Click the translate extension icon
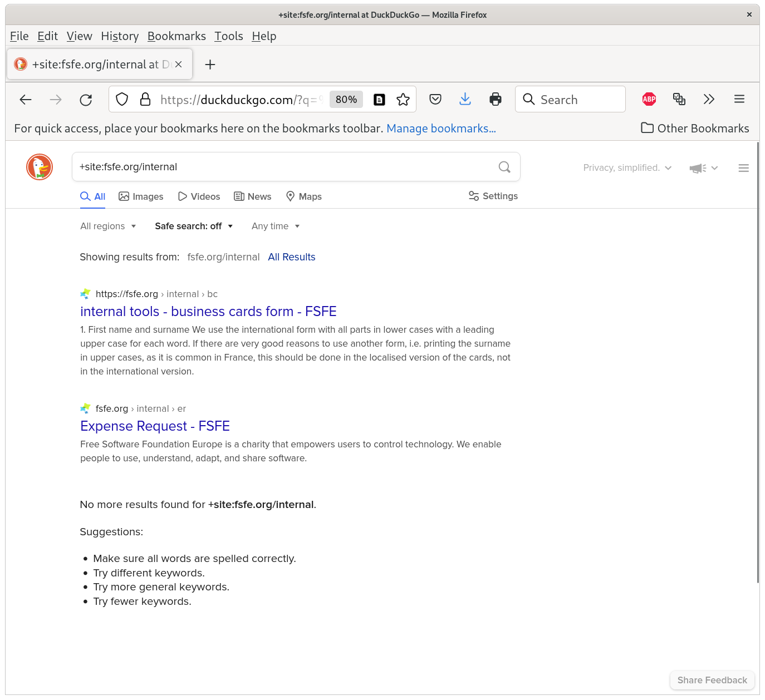This screenshot has width=765, height=700. click(x=679, y=99)
